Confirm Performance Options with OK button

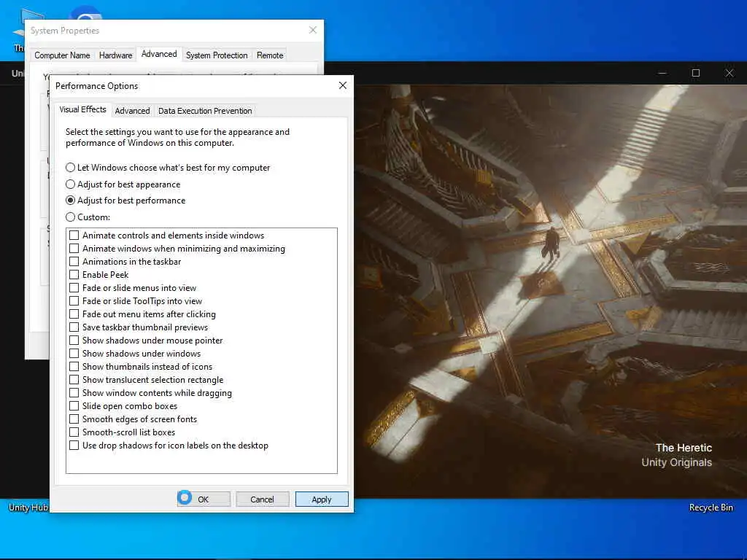(204, 499)
